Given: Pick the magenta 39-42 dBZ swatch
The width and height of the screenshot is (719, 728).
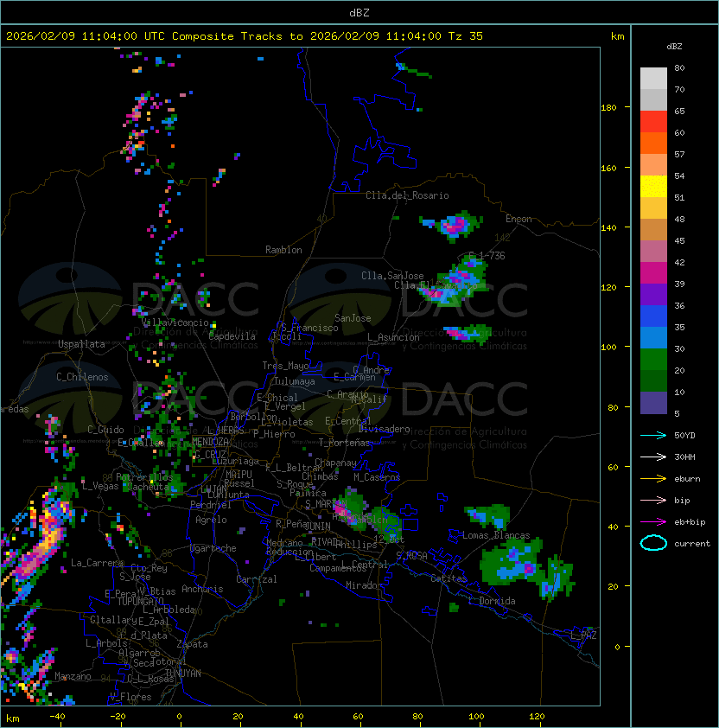Looking at the screenshot, I should pyautogui.click(x=653, y=273).
